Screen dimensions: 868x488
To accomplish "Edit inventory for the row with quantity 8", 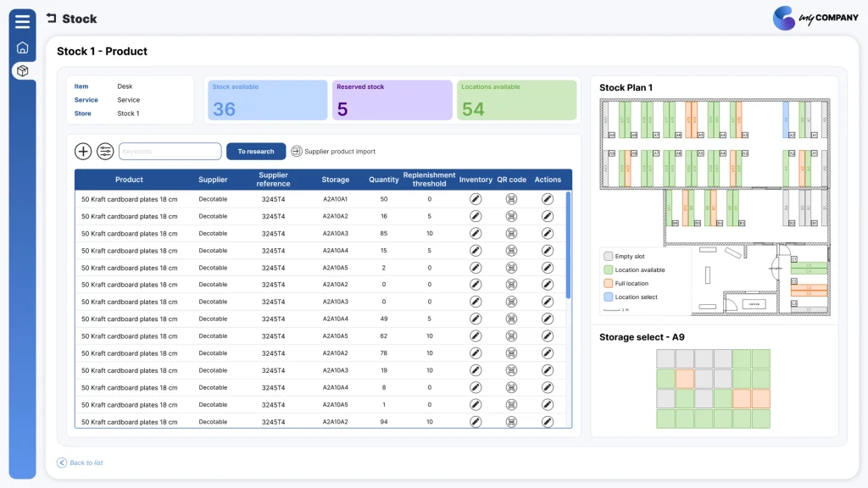I will pos(476,387).
